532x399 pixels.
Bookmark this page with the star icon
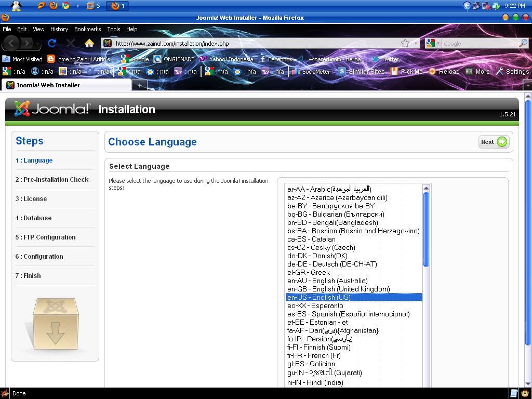405,43
